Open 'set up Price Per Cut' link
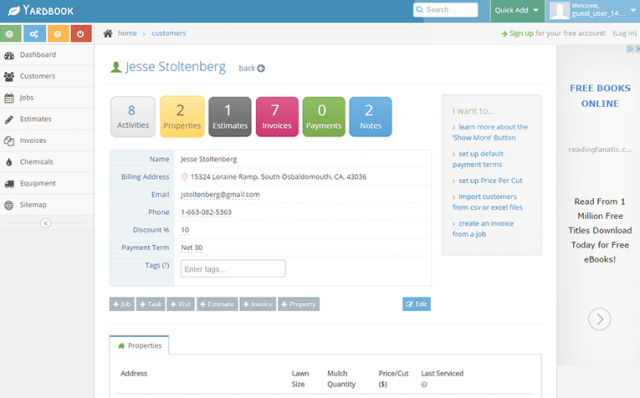 tap(490, 180)
